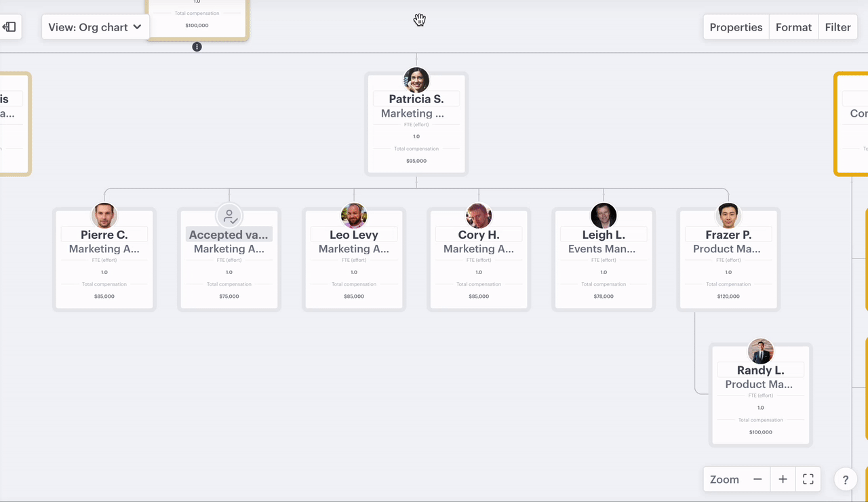Toggle fullscreen fit view icon
868x502 pixels.
pyautogui.click(x=808, y=479)
